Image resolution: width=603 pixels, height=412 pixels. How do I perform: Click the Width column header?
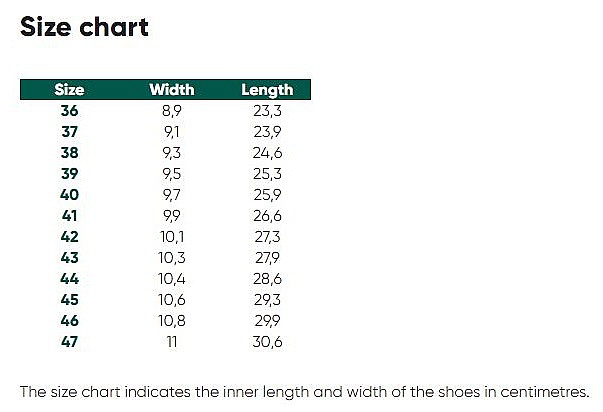click(171, 90)
